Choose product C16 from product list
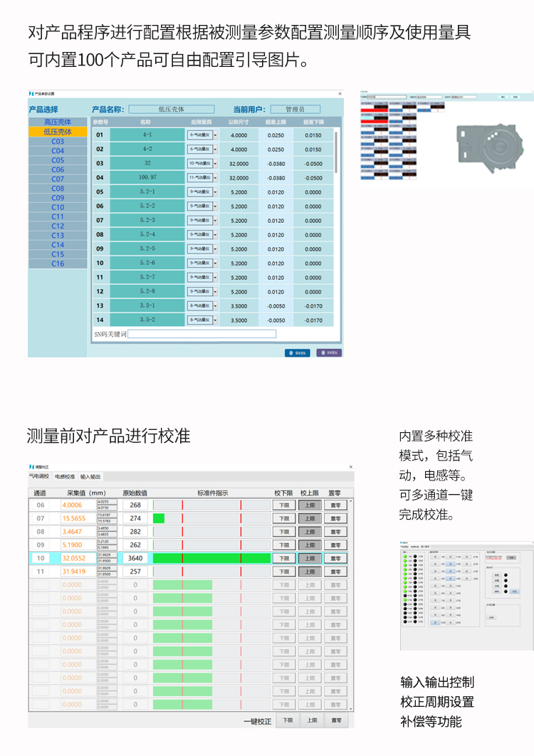This screenshot has height=756, width=534. [x=58, y=263]
